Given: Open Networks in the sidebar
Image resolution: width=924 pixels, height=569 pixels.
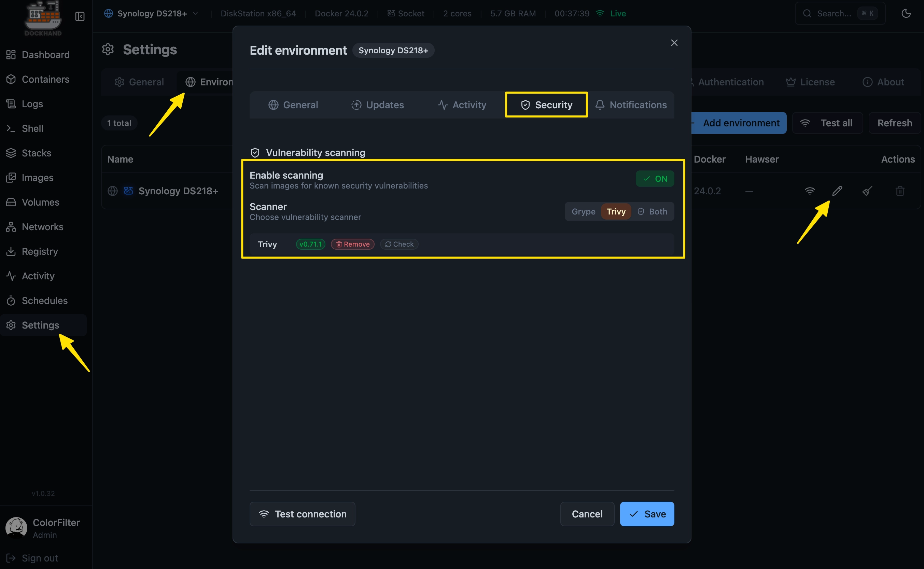Looking at the screenshot, I should (43, 227).
